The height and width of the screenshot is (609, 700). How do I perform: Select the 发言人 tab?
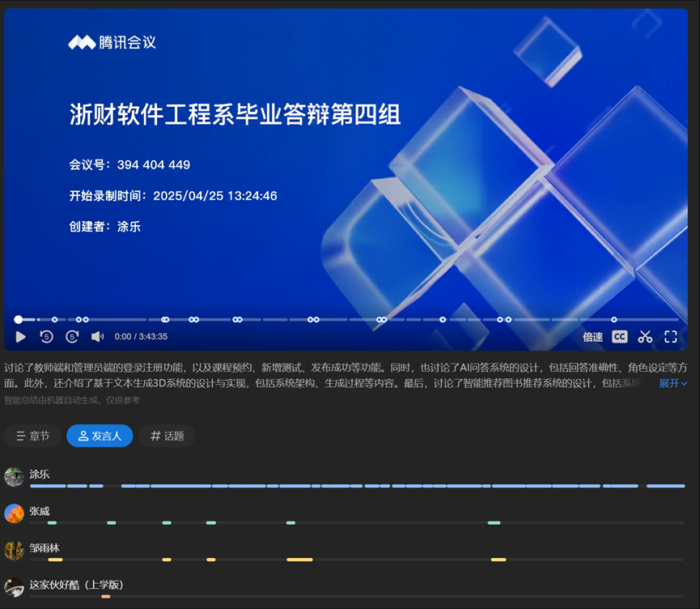click(100, 436)
